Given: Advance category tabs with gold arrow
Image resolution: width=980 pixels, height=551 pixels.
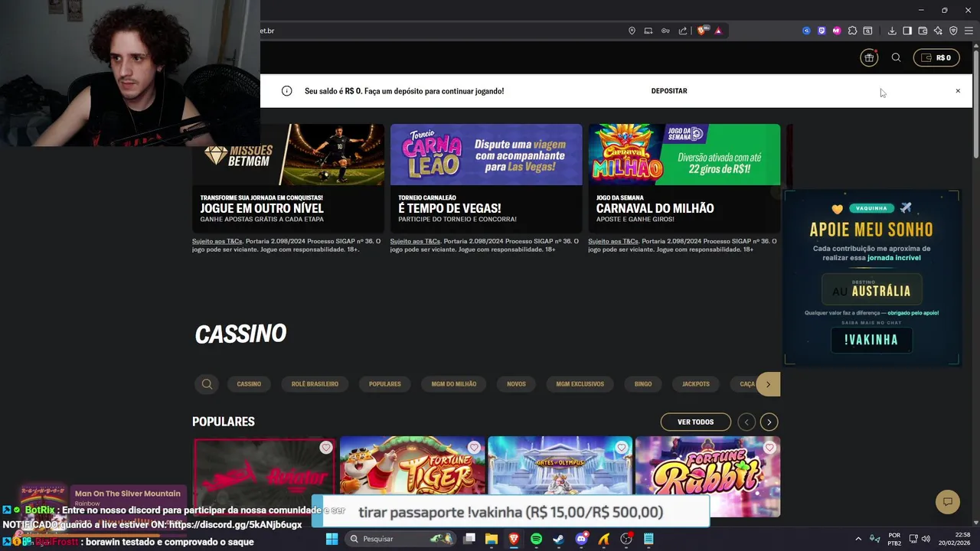Looking at the screenshot, I should click(768, 384).
